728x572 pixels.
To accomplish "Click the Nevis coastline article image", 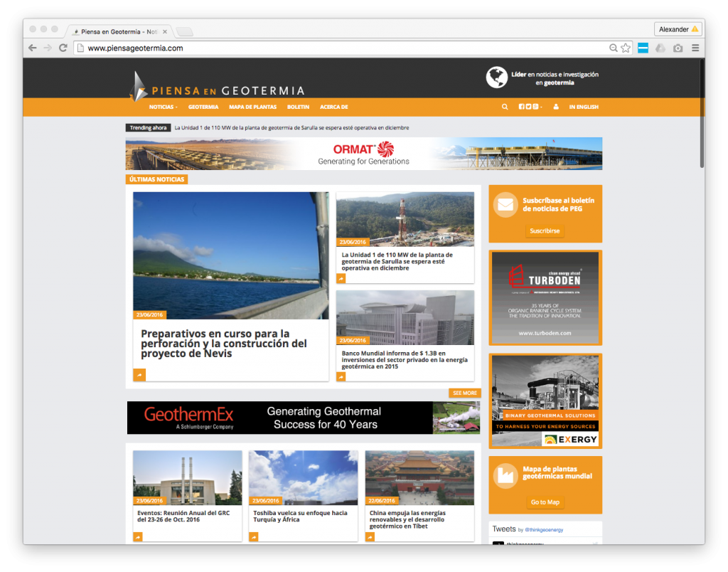I will pos(231,255).
